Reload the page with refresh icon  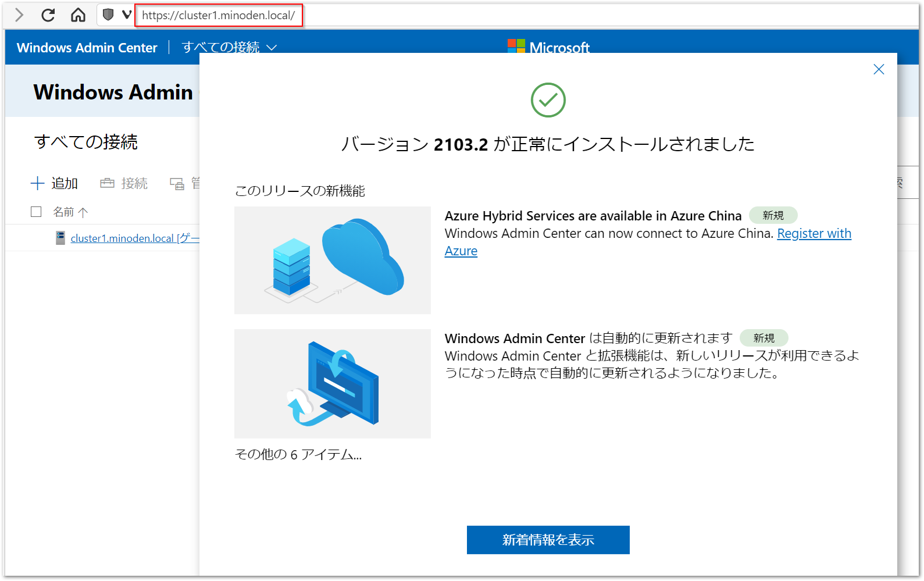pos(48,15)
